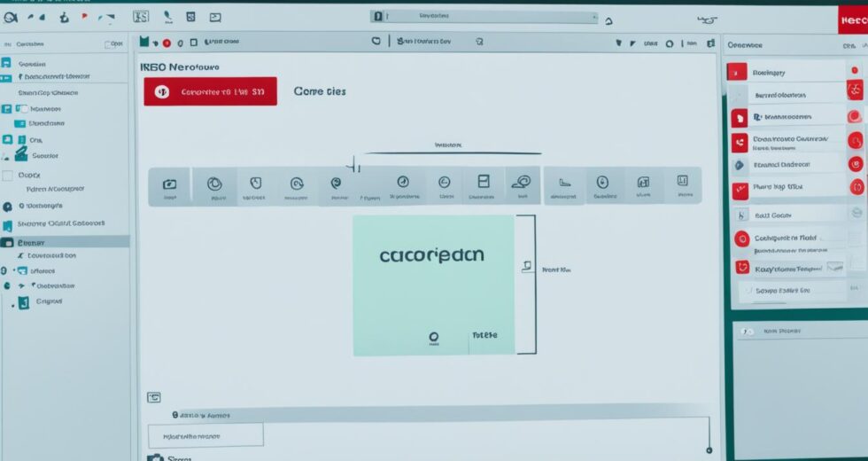Click the red ring icon beside "Coshguat" row
This screenshot has width=868, height=461.
pyautogui.click(x=742, y=238)
